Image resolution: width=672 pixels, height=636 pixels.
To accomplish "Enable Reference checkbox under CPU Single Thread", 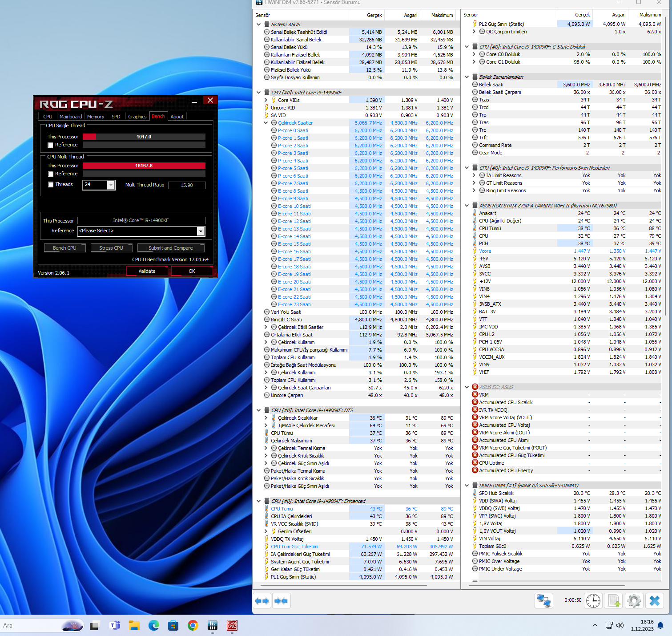I will (x=50, y=145).
